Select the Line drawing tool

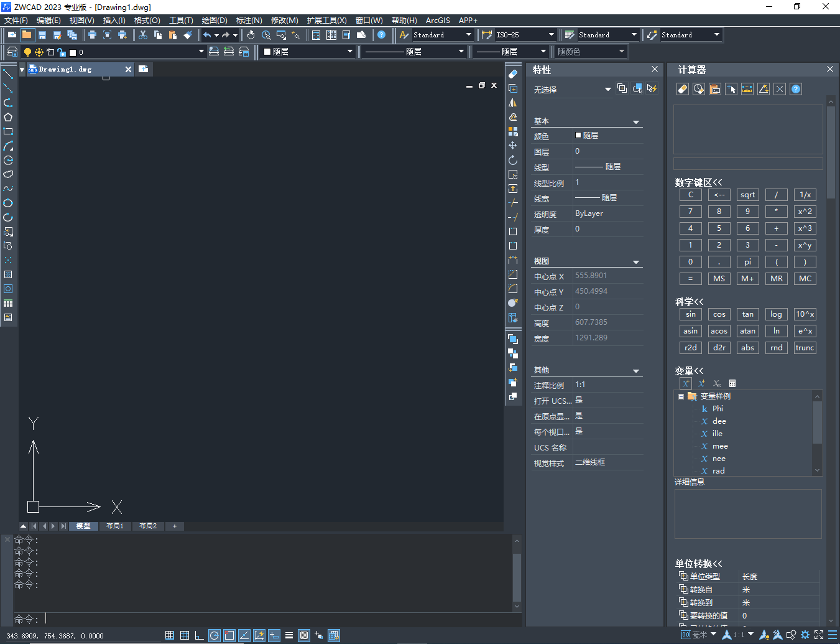(x=8, y=74)
